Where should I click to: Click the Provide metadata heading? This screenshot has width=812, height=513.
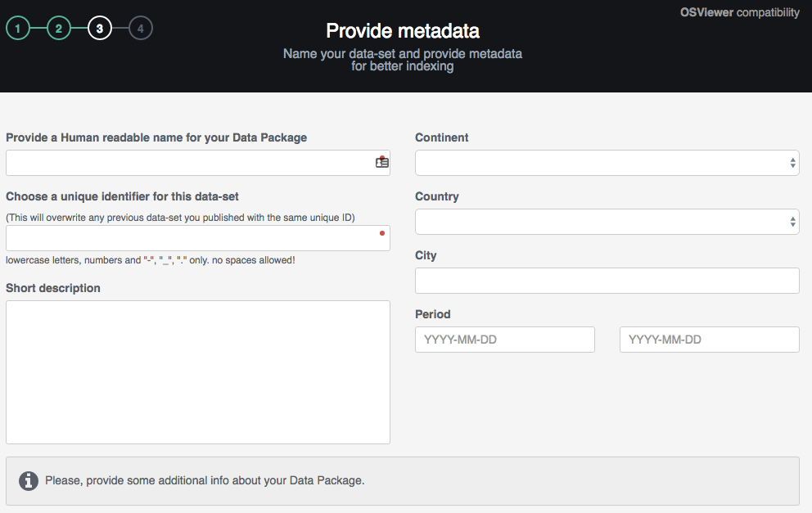point(403,31)
